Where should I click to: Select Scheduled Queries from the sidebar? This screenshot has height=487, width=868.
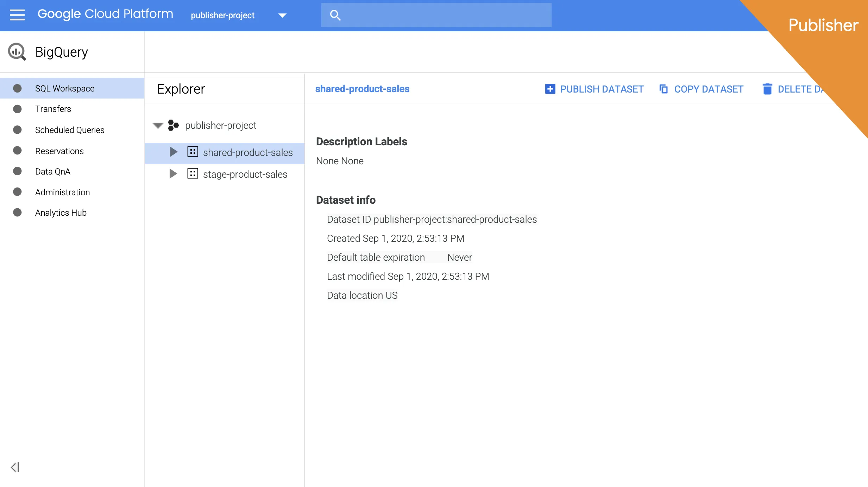click(69, 130)
